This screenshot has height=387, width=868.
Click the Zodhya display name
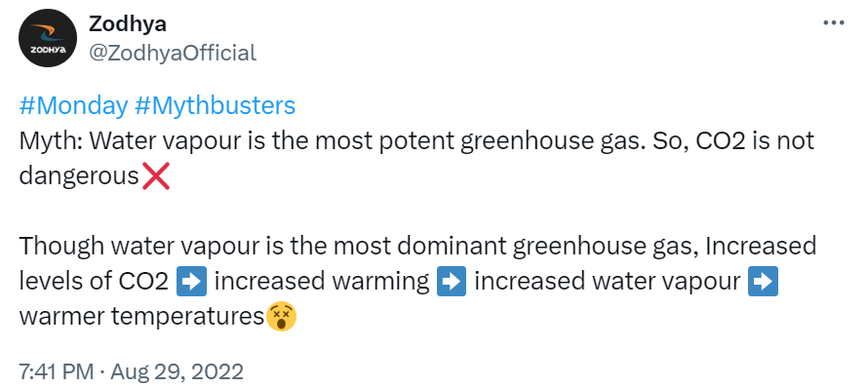point(128,24)
